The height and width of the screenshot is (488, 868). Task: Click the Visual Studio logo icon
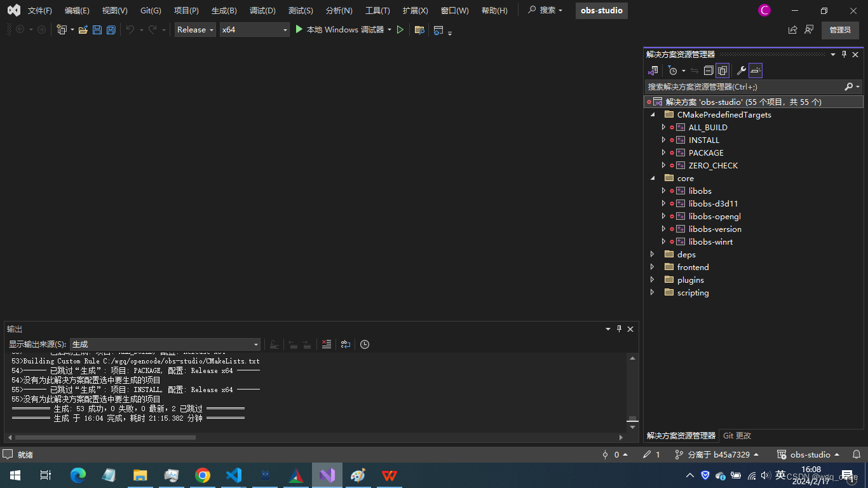click(x=13, y=10)
